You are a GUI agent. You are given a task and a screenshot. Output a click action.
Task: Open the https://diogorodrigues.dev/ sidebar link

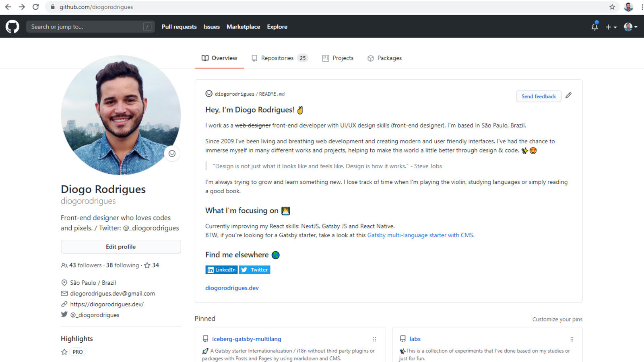click(107, 304)
